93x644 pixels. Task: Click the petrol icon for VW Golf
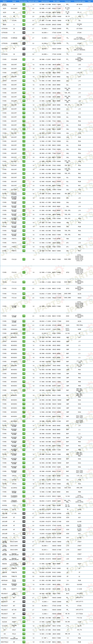coord(24,630)
